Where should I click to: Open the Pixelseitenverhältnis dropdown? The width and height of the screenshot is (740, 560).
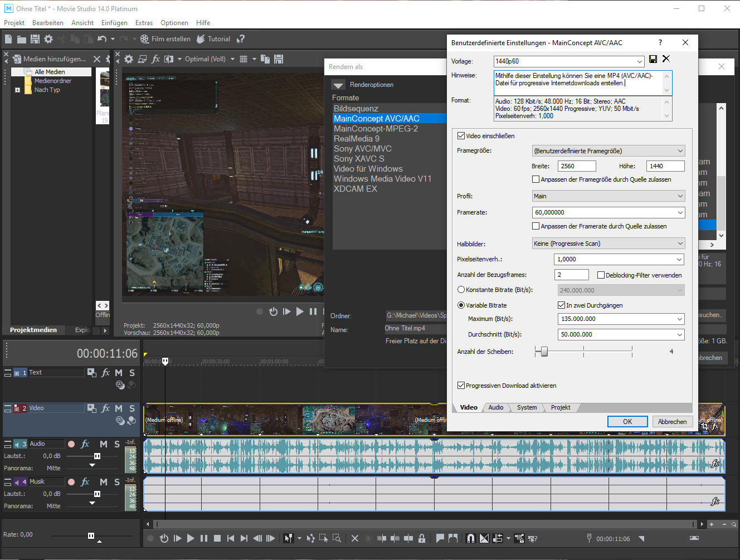tap(679, 259)
